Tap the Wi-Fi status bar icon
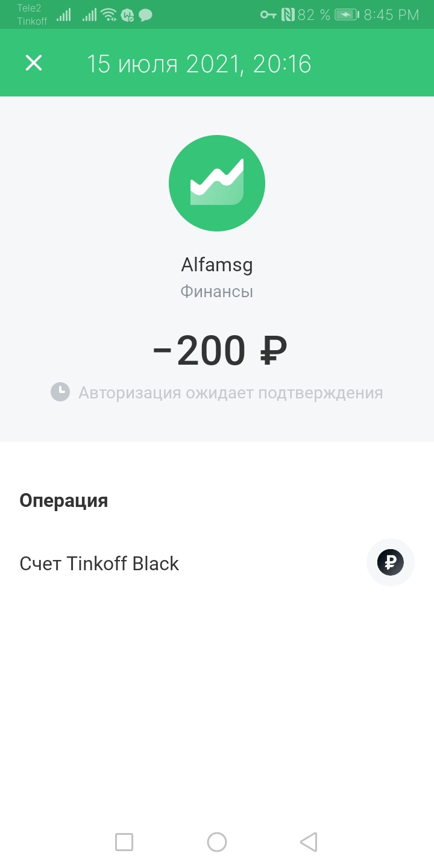Viewport: 434px width, 868px height. (108, 15)
